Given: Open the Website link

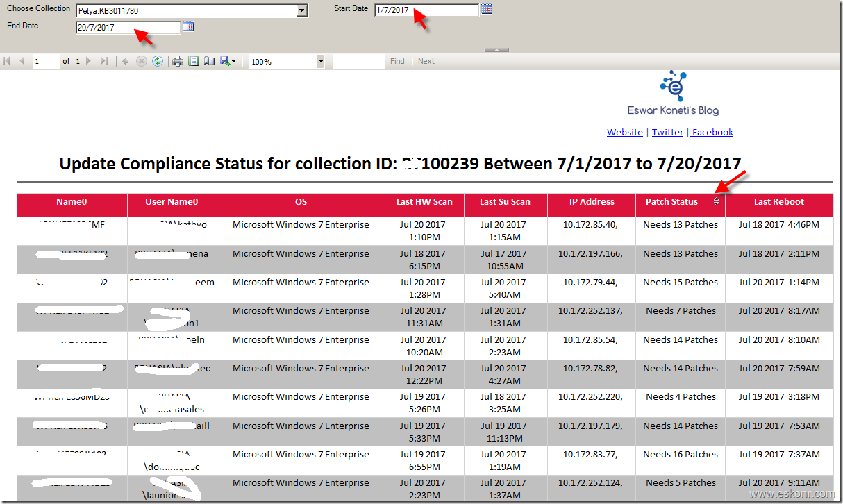Looking at the screenshot, I should (624, 132).
